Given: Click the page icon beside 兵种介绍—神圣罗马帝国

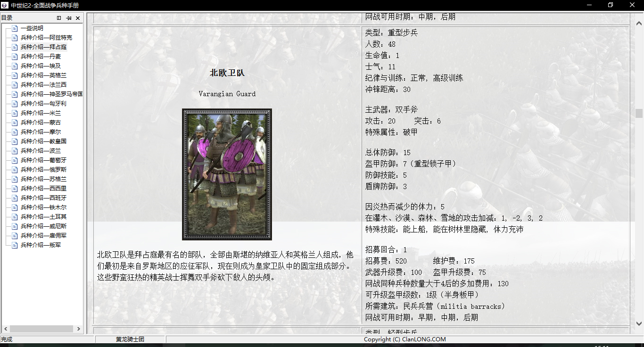Looking at the screenshot, I should tap(15, 94).
